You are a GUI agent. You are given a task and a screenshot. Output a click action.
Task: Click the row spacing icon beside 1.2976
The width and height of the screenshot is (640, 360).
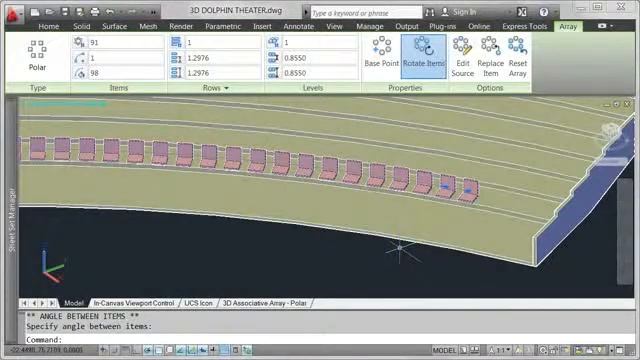[x=176, y=58]
